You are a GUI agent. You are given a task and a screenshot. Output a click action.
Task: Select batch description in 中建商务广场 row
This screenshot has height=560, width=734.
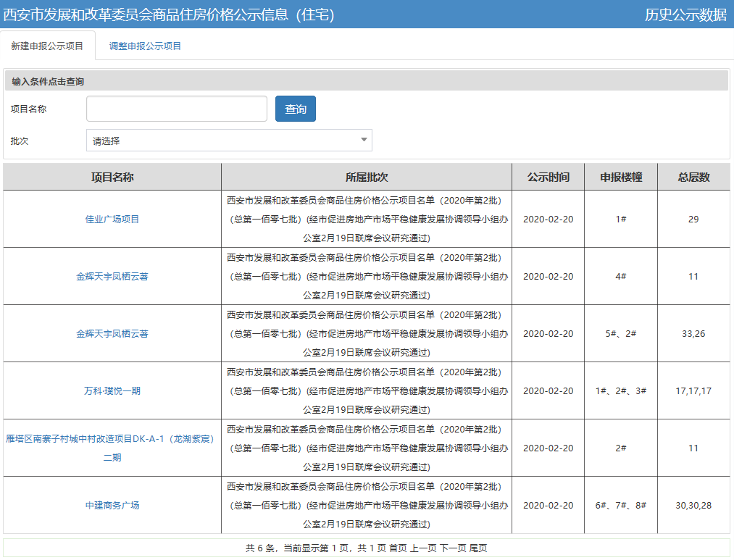tap(367, 505)
